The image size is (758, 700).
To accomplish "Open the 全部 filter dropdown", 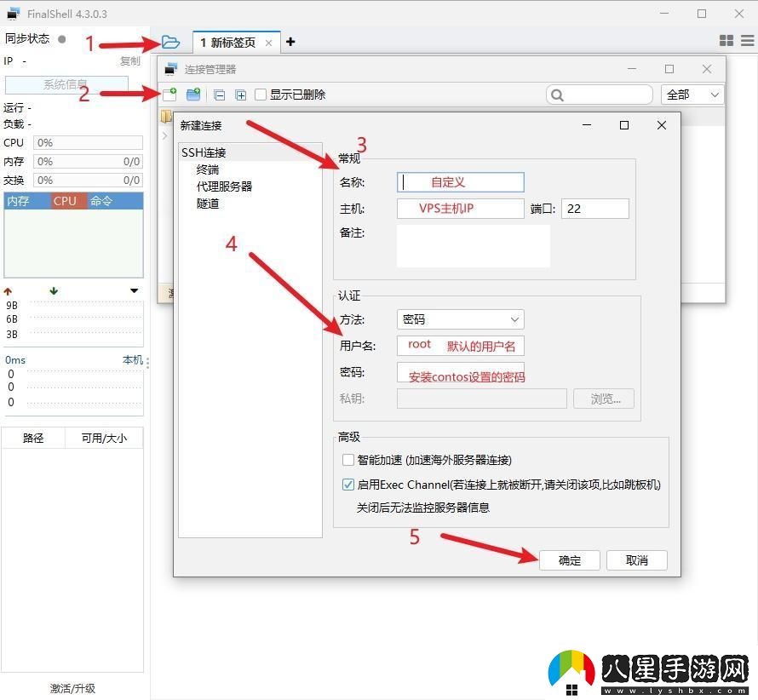I will click(x=692, y=95).
